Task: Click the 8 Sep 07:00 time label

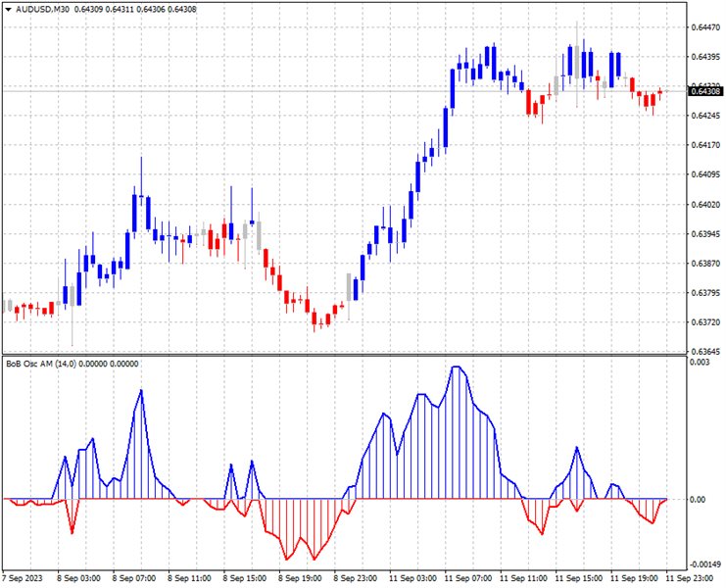Action: [x=133, y=579]
